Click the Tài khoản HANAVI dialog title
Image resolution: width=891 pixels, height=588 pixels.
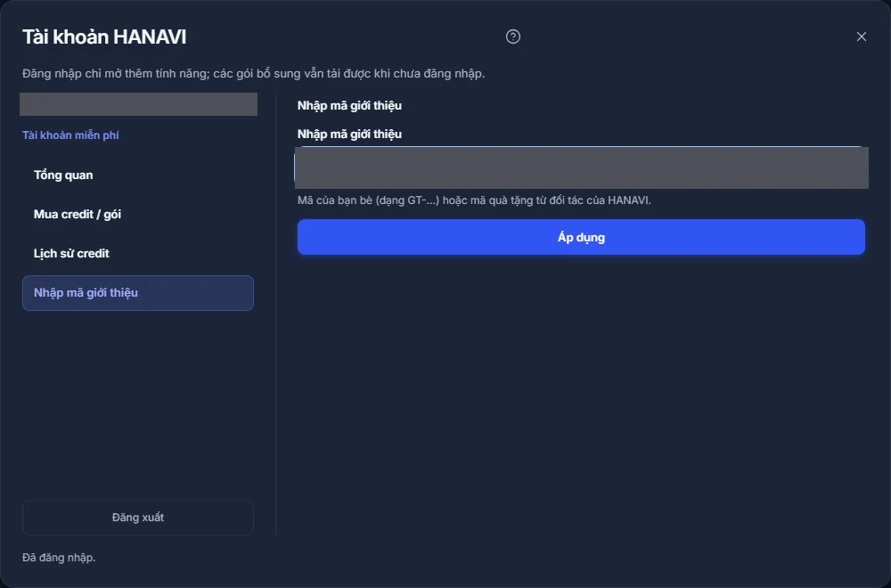(104, 37)
